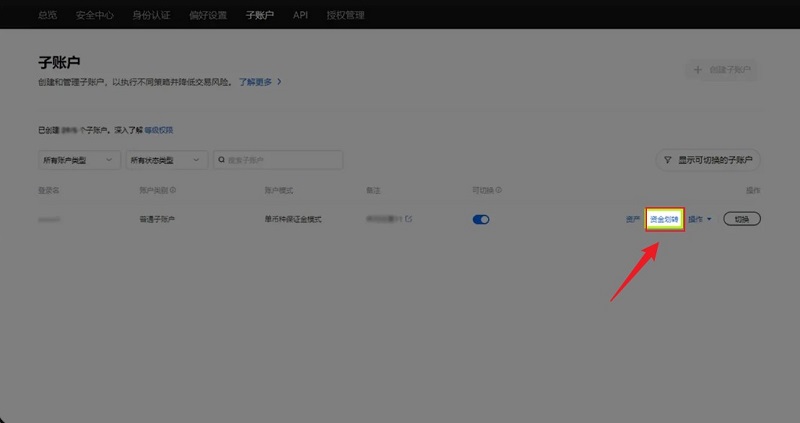Open the API tab
The width and height of the screenshot is (800, 423).
tap(300, 15)
